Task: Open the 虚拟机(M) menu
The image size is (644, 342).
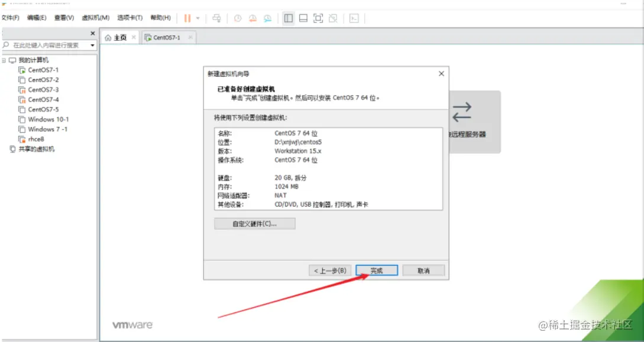Action: click(x=96, y=18)
